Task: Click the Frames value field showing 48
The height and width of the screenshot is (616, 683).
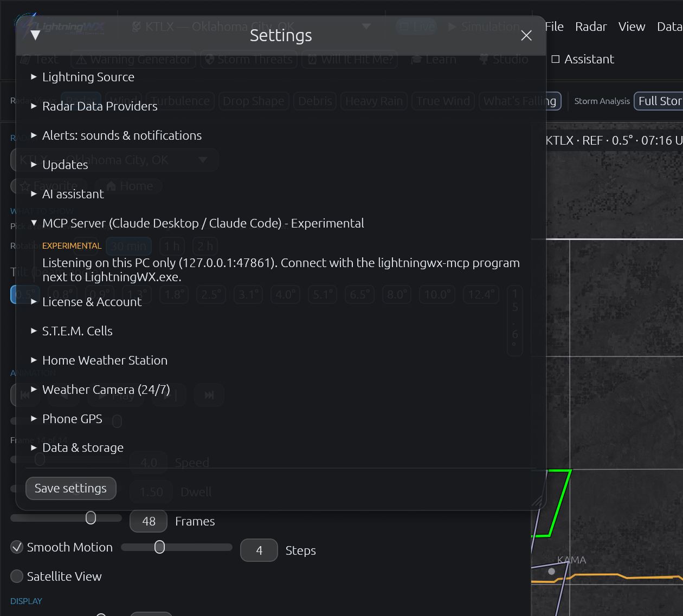Action: [x=149, y=521]
